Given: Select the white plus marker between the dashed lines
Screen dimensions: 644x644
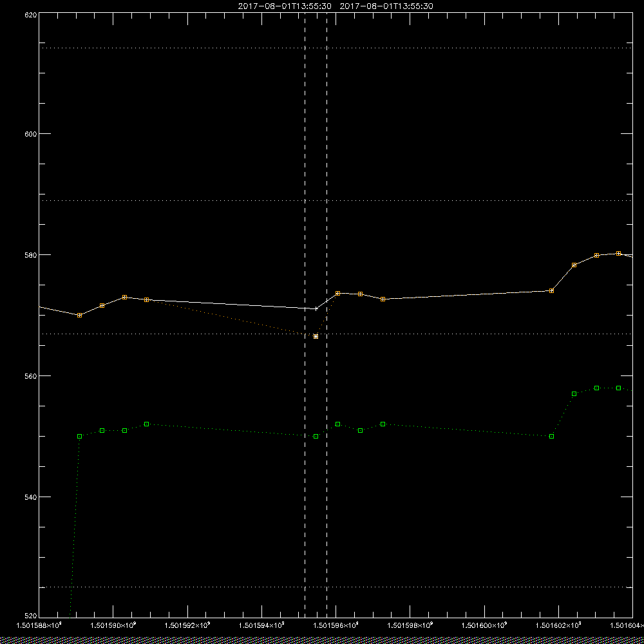Looking at the screenshot, I should pyautogui.click(x=316, y=308).
